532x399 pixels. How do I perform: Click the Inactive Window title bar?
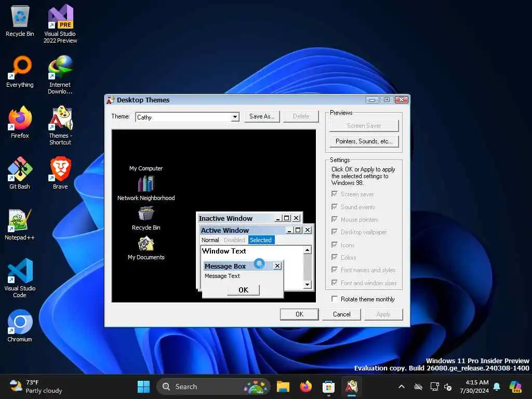coord(249,218)
